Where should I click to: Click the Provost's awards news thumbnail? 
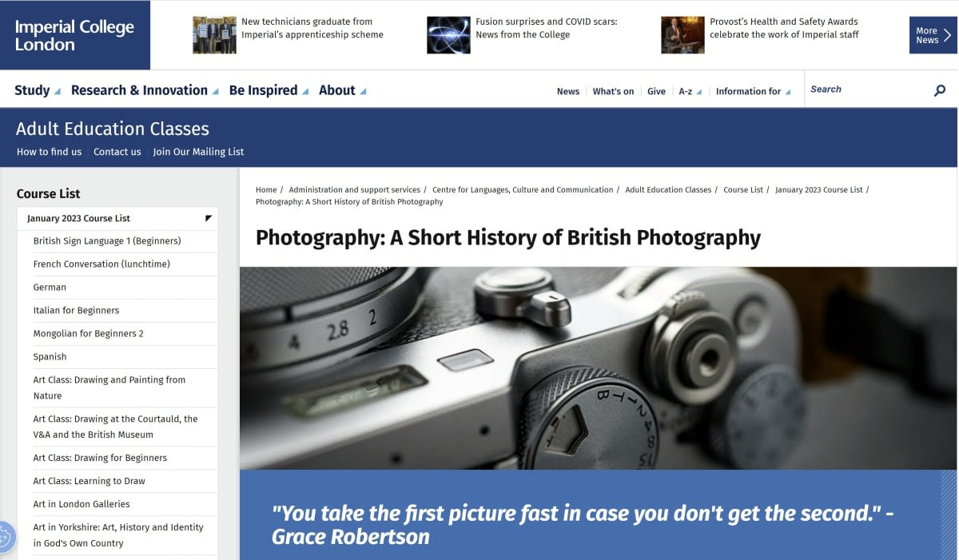click(x=682, y=34)
